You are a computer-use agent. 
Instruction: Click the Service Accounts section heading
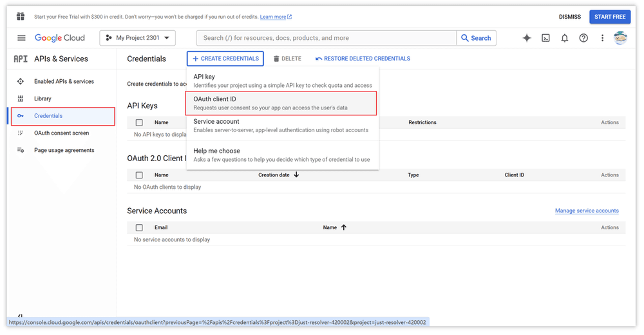[157, 211]
